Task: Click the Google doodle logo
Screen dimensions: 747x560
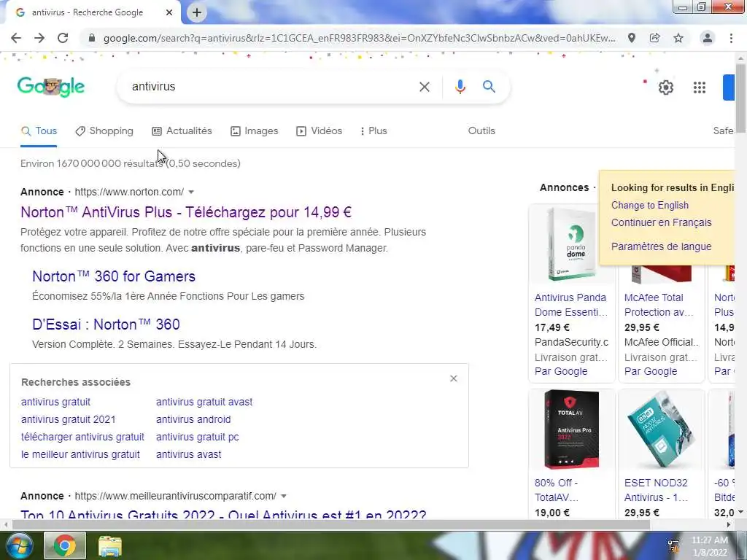Action: click(51, 87)
